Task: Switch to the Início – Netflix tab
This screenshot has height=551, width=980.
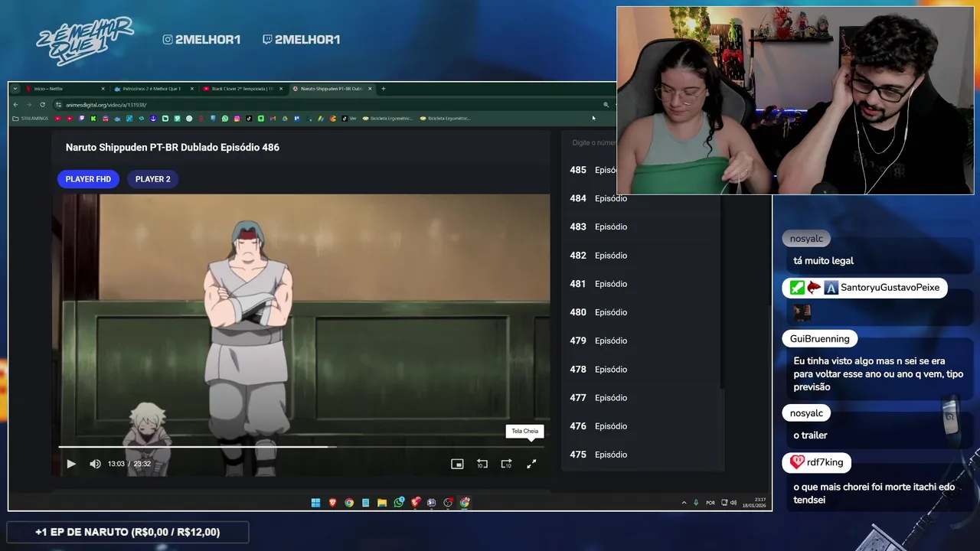Action: pyautogui.click(x=65, y=89)
